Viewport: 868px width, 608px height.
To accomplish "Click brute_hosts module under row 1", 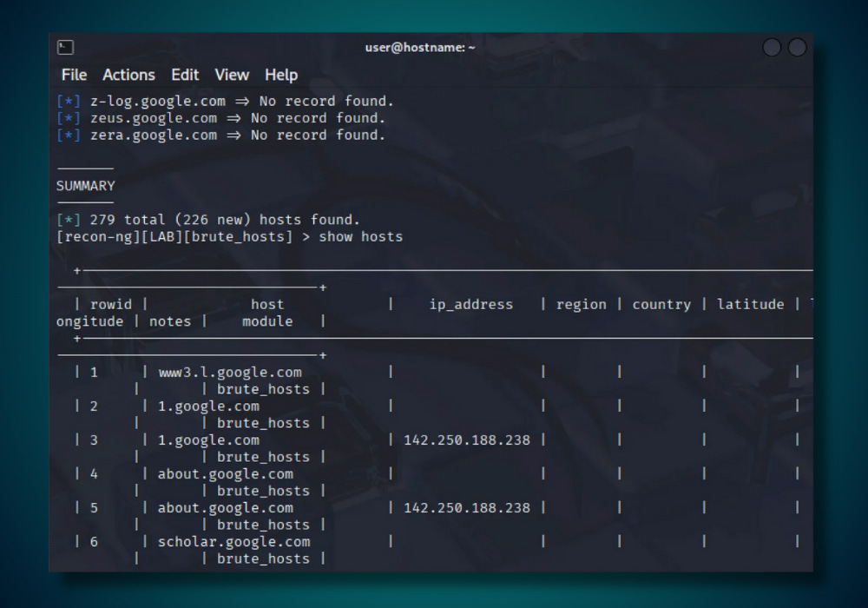I will coord(264,390).
